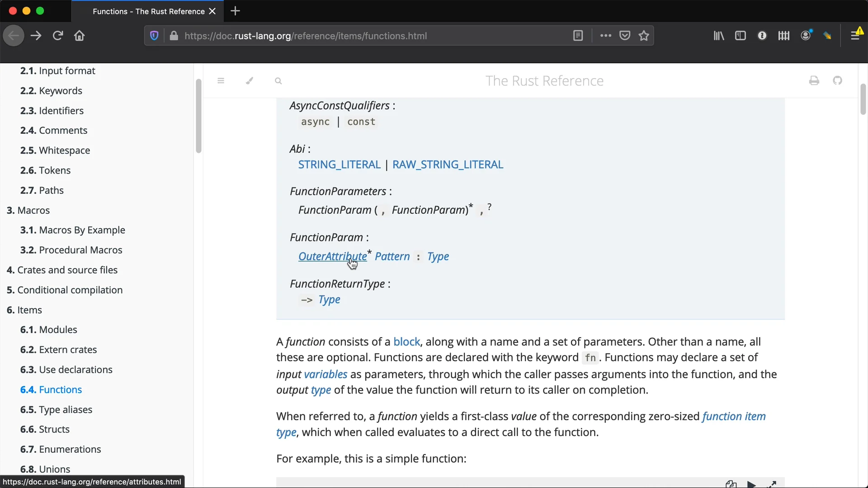Open a new browser tab
The width and height of the screenshot is (868, 488).
point(236,11)
